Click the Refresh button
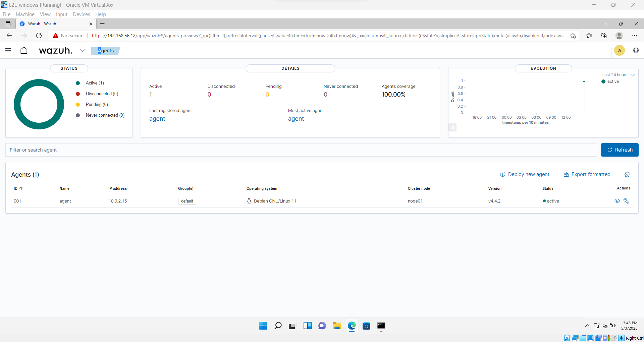This screenshot has height=342, width=644. point(620,150)
